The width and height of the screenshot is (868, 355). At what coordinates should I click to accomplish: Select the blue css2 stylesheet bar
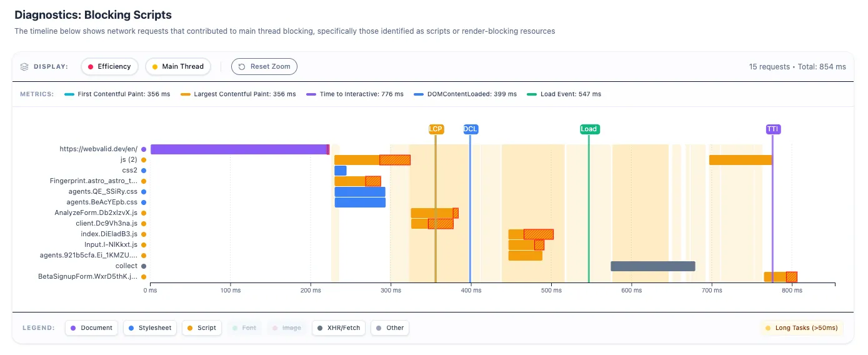coord(340,171)
